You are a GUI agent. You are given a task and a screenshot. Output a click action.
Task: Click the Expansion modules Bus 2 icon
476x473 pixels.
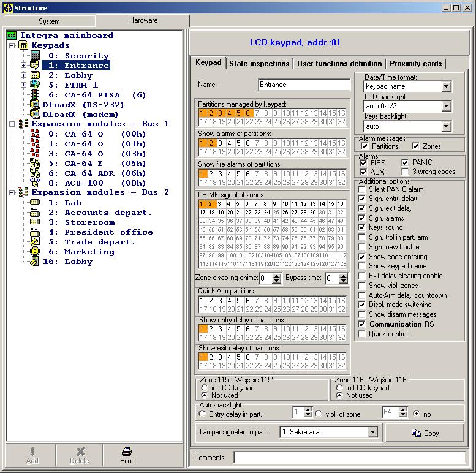tap(23, 192)
